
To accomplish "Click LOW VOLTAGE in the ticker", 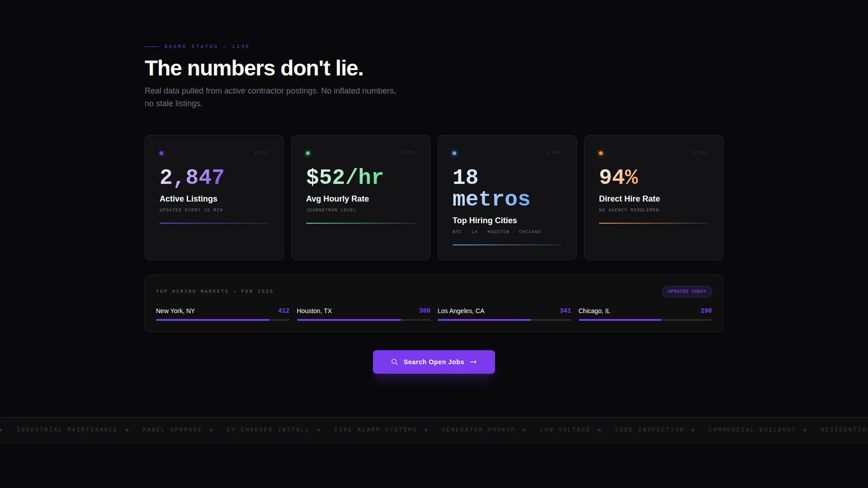I will 565,430.
